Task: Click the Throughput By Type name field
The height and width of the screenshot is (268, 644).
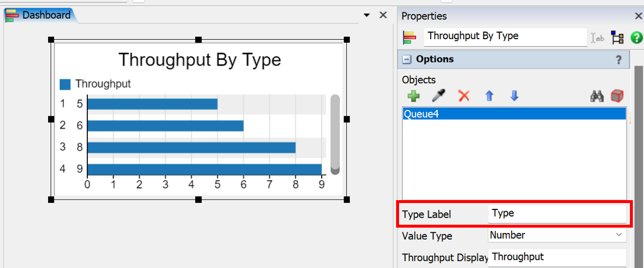Action: [x=505, y=36]
